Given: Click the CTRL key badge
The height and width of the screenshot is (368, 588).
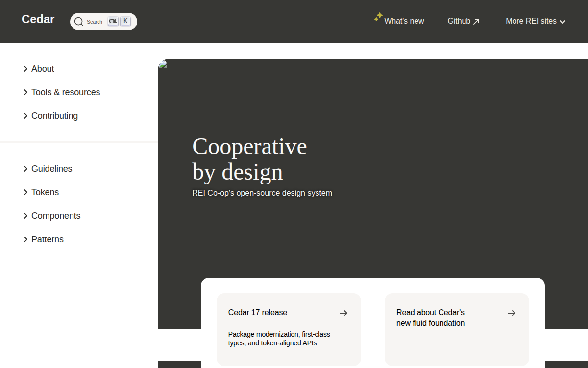Looking at the screenshot, I should tap(113, 21).
